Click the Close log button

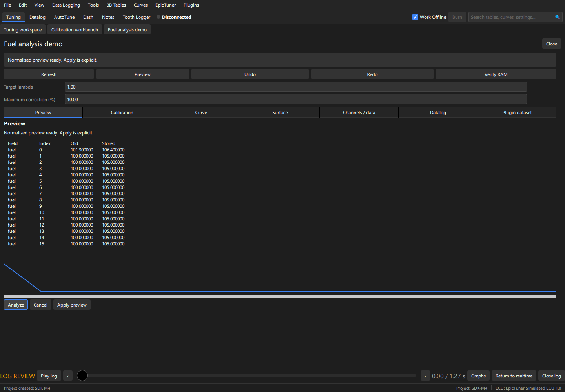click(x=552, y=376)
